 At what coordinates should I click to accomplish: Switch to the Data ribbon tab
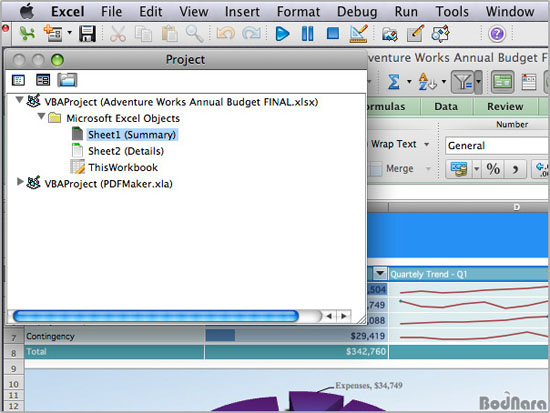[446, 106]
